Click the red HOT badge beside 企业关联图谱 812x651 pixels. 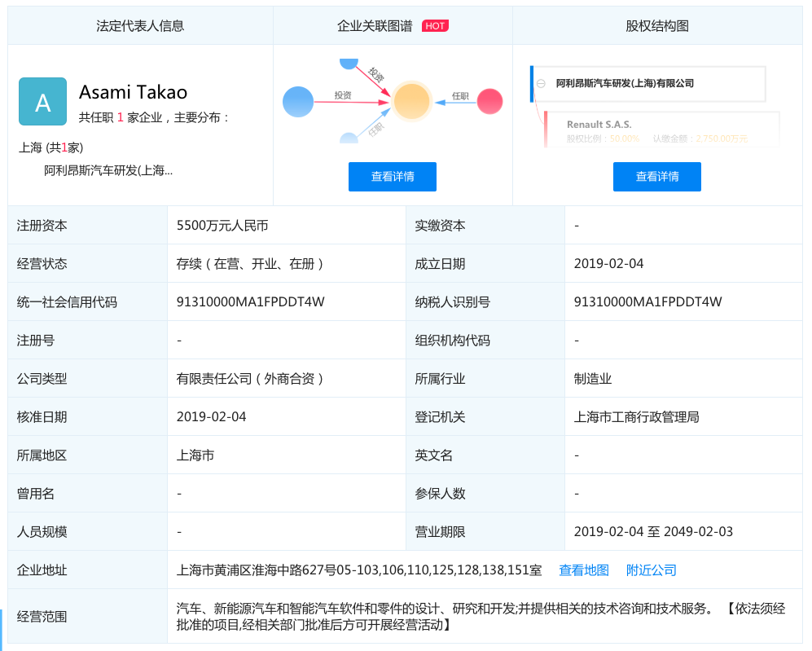(x=436, y=25)
